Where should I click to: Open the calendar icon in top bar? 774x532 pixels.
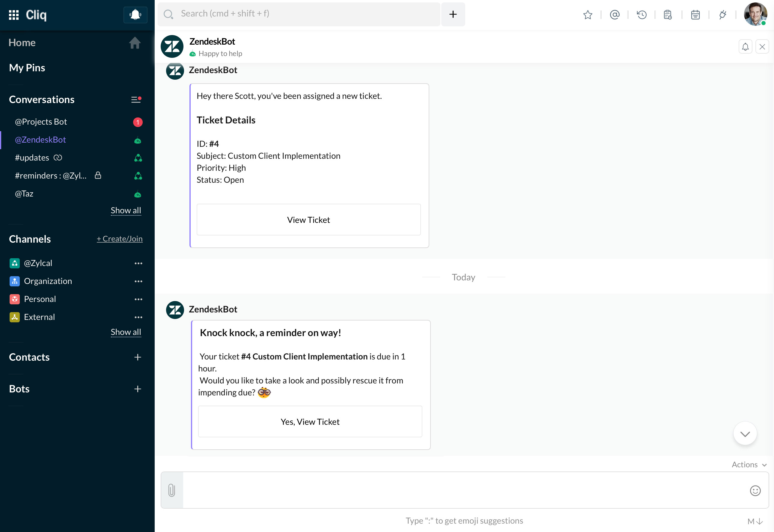click(x=695, y=15)
